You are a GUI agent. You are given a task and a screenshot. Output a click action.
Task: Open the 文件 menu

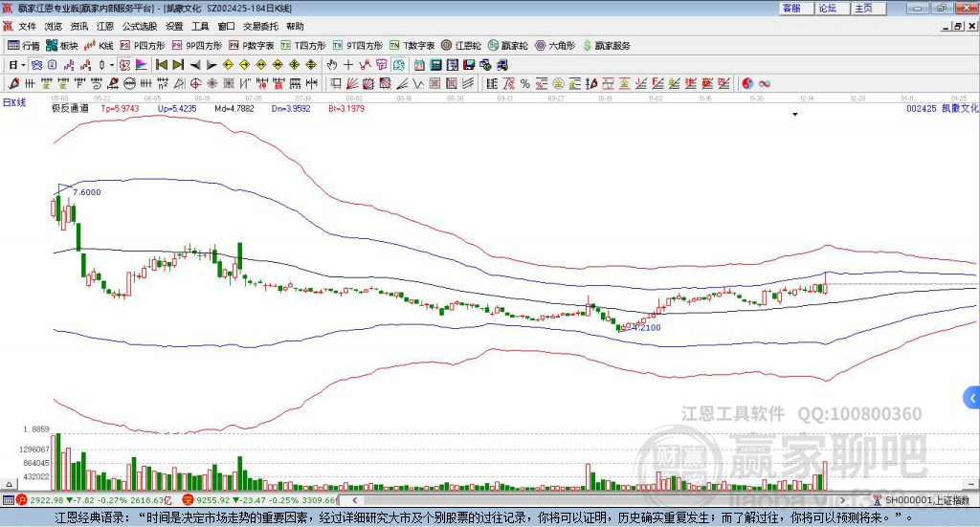coord(27,26)
